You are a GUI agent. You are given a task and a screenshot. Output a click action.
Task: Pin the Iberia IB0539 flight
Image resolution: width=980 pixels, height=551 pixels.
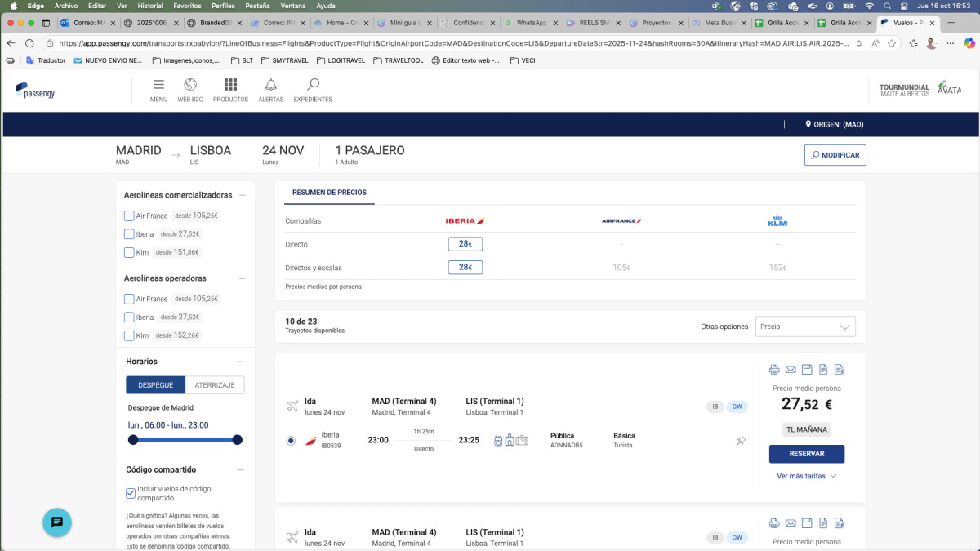[x=741, y=441]
